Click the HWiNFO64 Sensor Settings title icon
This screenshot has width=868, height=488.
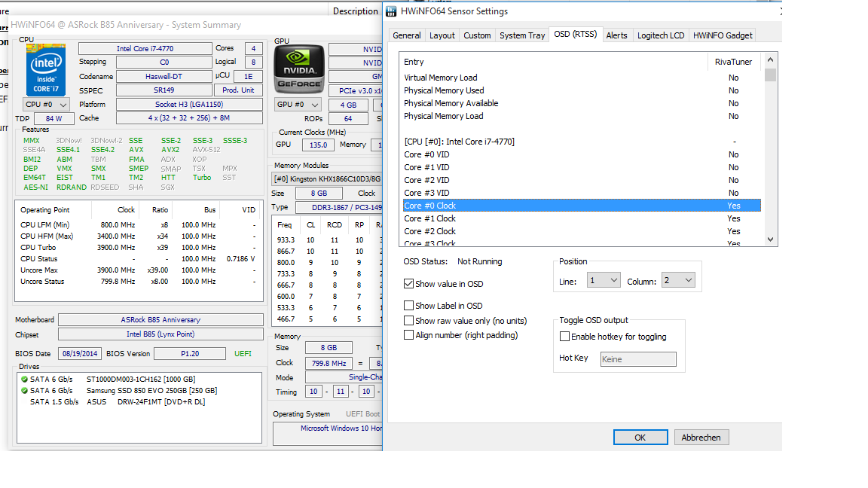pyautogui.click(x=391, y=11)
